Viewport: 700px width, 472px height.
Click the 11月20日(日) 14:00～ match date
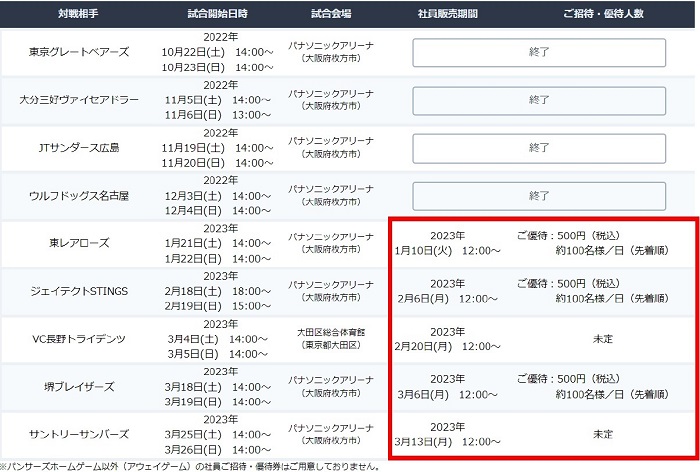[x=217, y=163]
